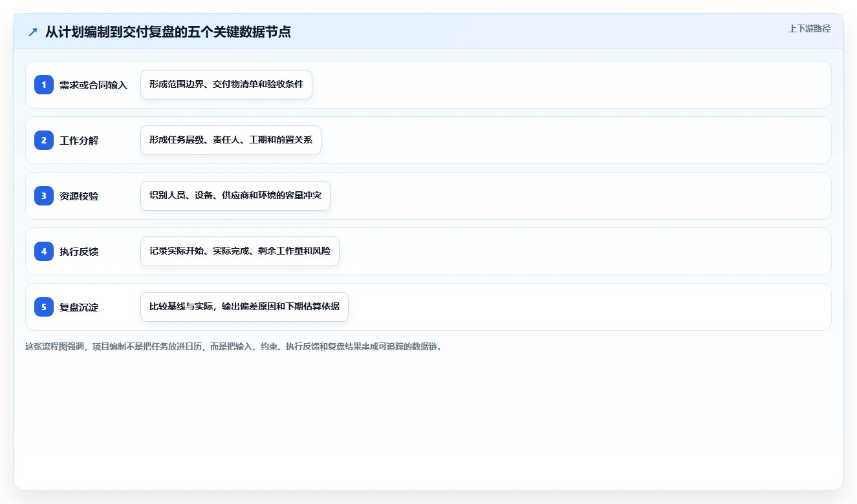Image resolution: width=857 pixels, height=504 pixels.
Task: Click step badge number 5
Action: tap(44, 307)
